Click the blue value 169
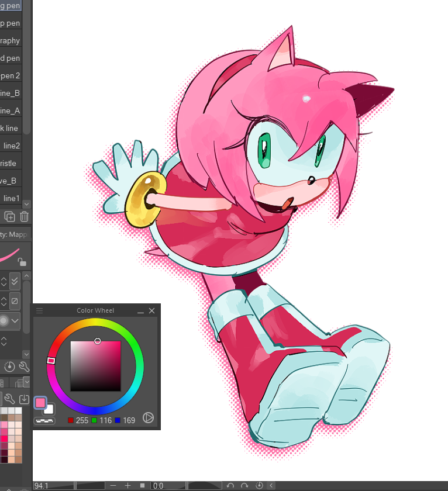 coord(129,420)
